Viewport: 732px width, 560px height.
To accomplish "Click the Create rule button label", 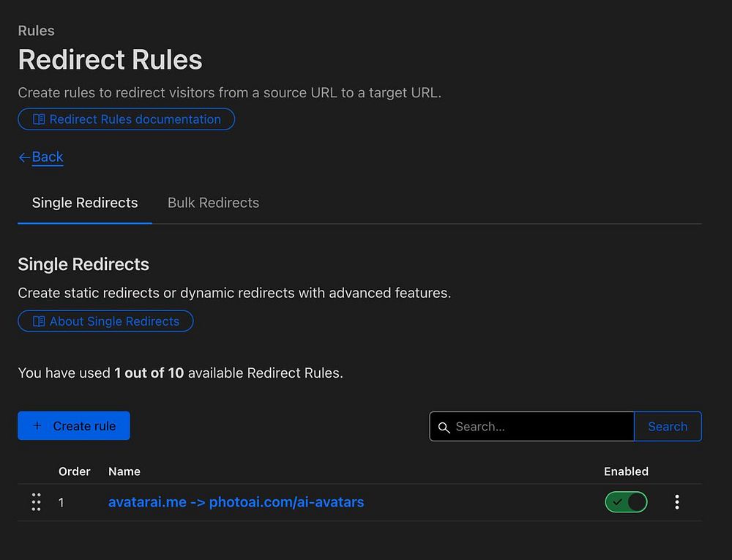I will click(x=84, y=426).
